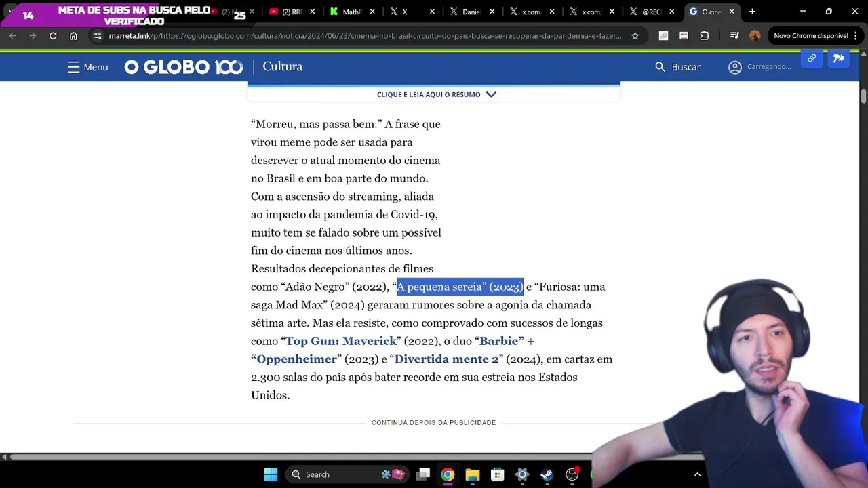Click the extension icon left of puzzle piece
Image resolution: width=868 pixels, height=488 pixels.
point(684,36)
